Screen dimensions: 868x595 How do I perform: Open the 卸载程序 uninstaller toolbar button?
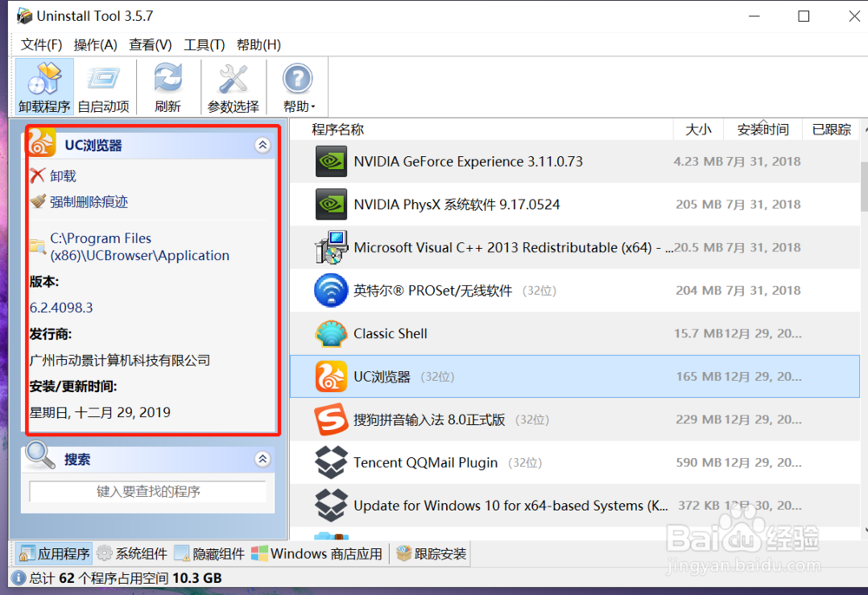point(44,87)
